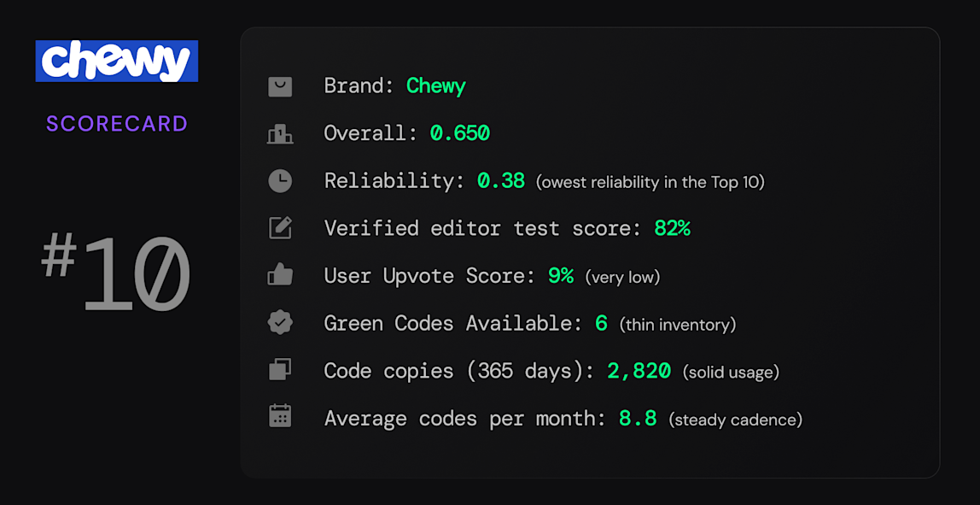Click the '(solid usage)' note
The height and width of the screenshot is (505, 980).
(732, 373)
